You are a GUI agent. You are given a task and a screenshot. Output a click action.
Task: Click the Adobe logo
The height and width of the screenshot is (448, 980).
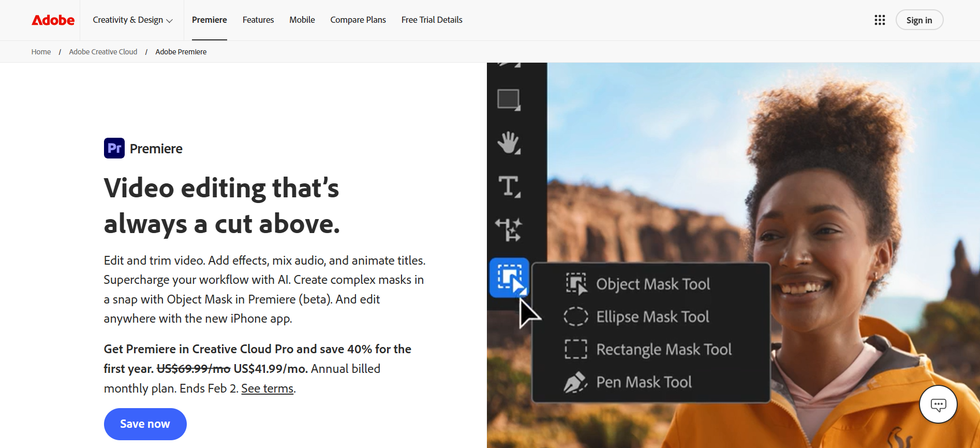(x=53, y=20)
